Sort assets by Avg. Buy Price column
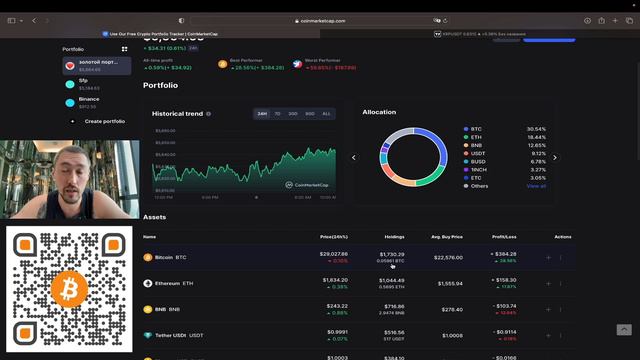The height and width of the screenshot is (360, 640). [447, 237]
